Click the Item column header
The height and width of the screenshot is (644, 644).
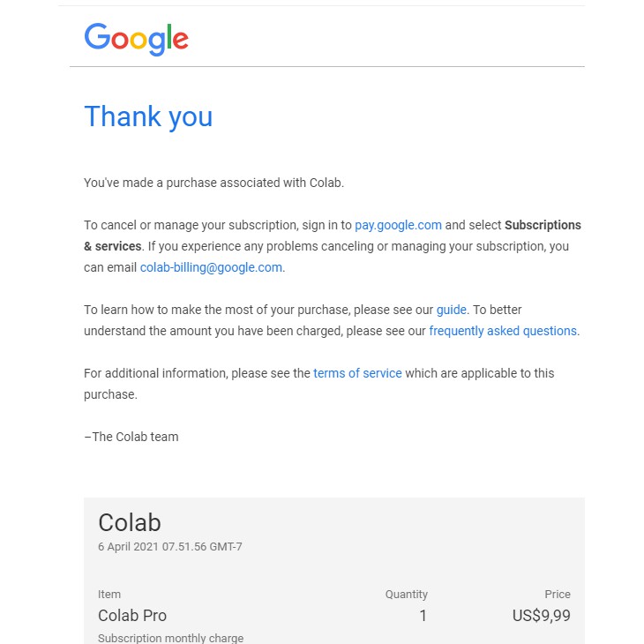click(109, 595)
